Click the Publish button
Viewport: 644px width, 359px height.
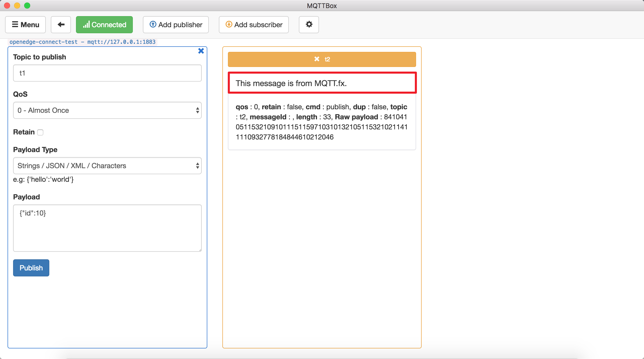pyautogui.click(x=31, y=268)
